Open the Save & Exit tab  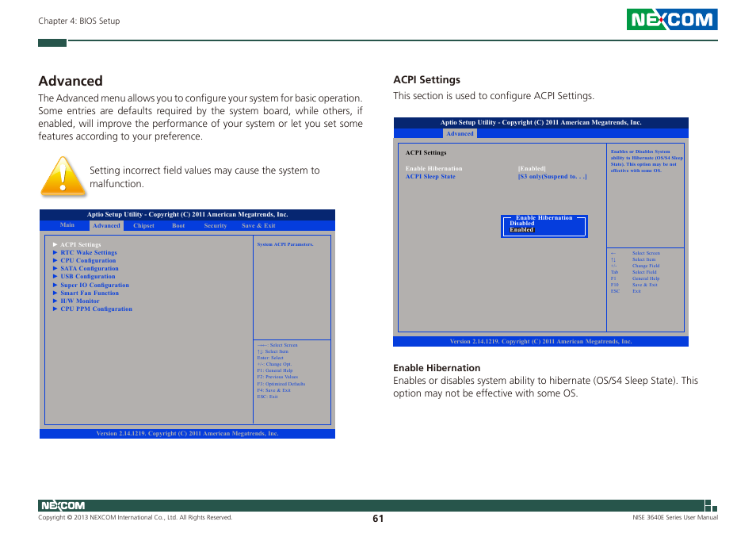pyautogui.click(x=258, y=225)
